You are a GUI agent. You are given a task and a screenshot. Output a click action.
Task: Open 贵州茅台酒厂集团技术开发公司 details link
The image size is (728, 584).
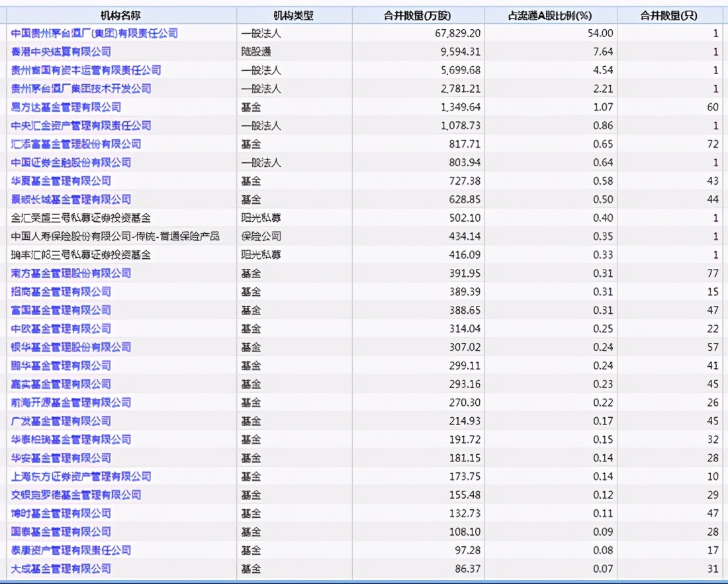81,89
